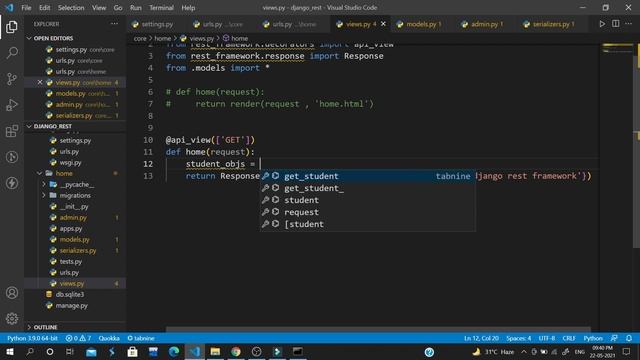Image resolution: width=640 pixels, height=360 pixels.
Task: Open the thunderbolt extension icon in activity bar
Action: 12,183
